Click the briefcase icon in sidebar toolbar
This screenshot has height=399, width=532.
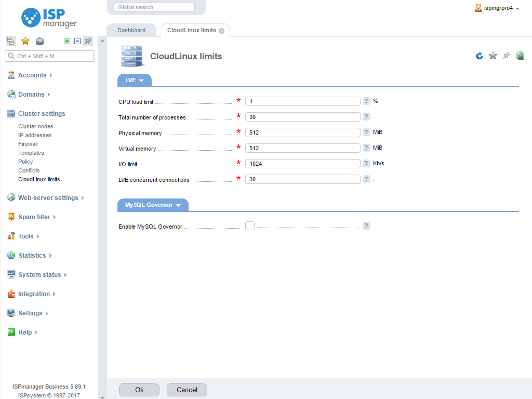point(39,41)
